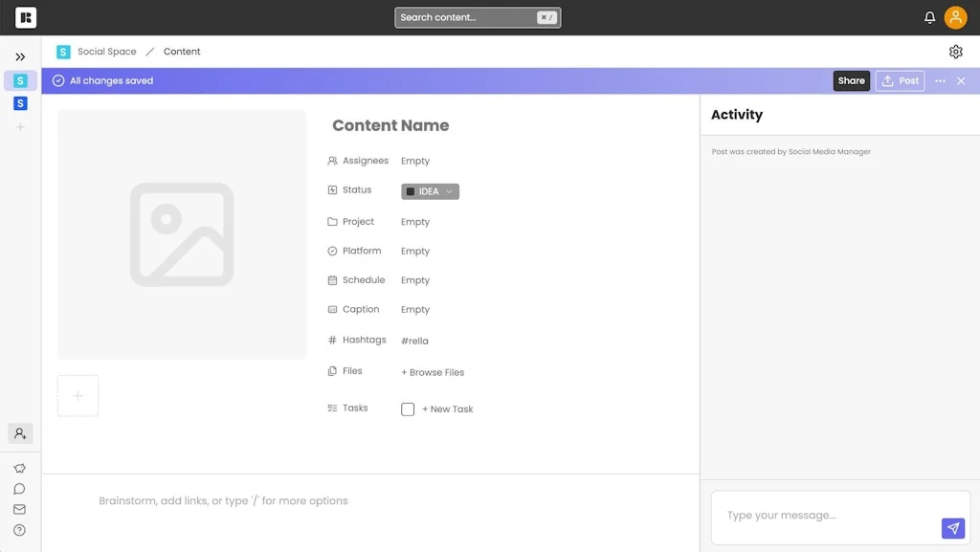Check the New Task checkbox
The width and height of the screenshot is (980, 552).
pos(407,408)
